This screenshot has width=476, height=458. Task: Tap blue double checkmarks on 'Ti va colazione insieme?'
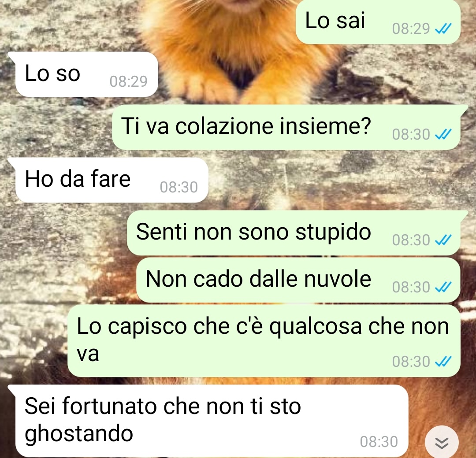(x=443, y=134)
